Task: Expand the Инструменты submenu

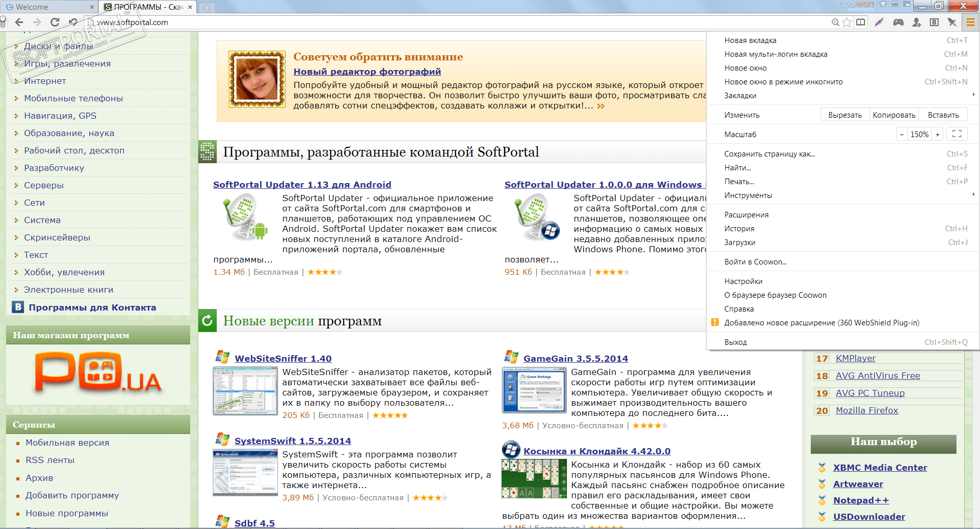Action: pos(843,195)
